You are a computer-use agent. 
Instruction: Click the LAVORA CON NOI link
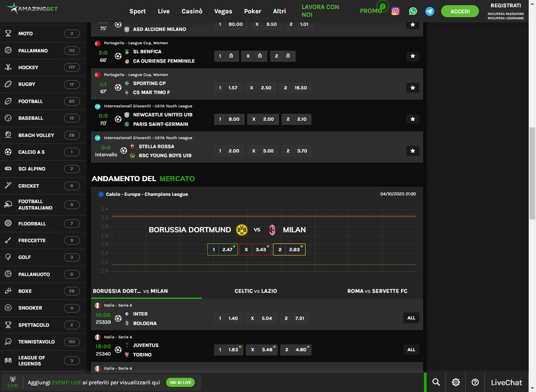click(320, 11)
